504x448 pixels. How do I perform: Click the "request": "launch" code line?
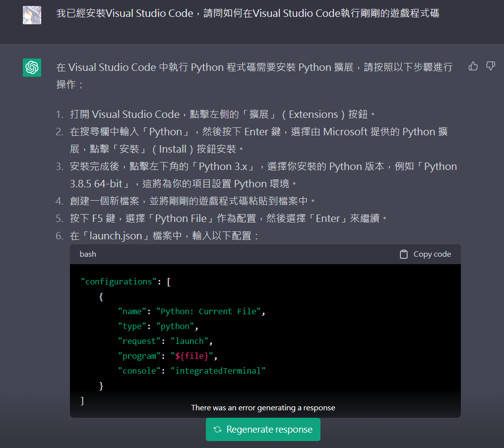[x=165, y=341]
